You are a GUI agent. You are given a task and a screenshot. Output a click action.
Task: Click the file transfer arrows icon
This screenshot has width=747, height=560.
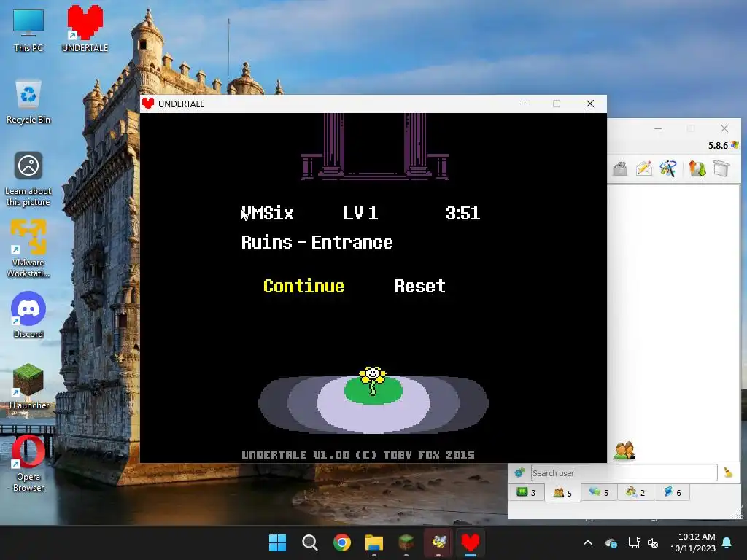(697, 168)
